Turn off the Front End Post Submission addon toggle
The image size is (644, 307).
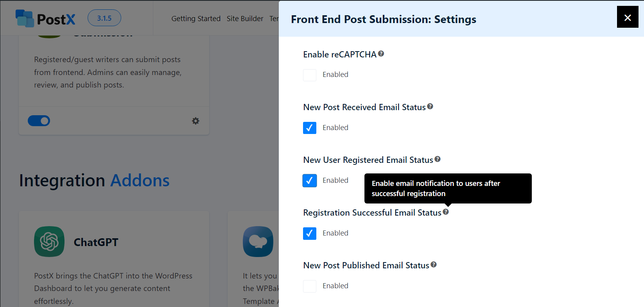pos(39,121)
